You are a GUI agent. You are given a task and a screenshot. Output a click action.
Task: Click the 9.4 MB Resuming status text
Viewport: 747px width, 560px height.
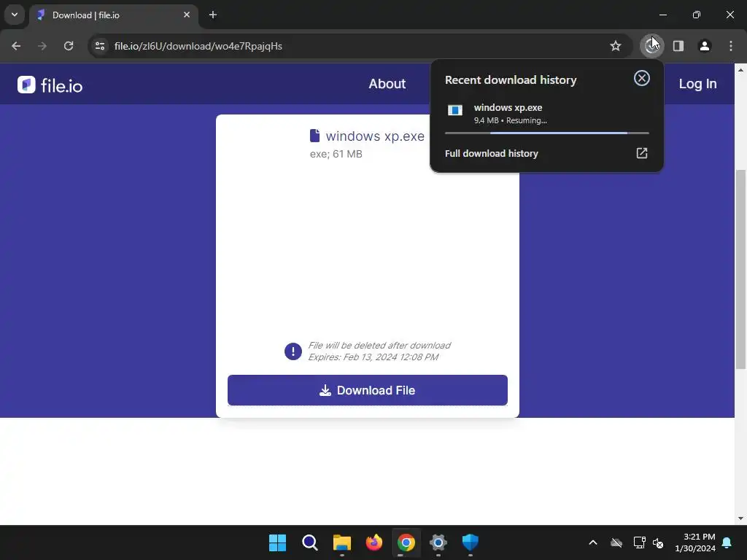(510, 120)
